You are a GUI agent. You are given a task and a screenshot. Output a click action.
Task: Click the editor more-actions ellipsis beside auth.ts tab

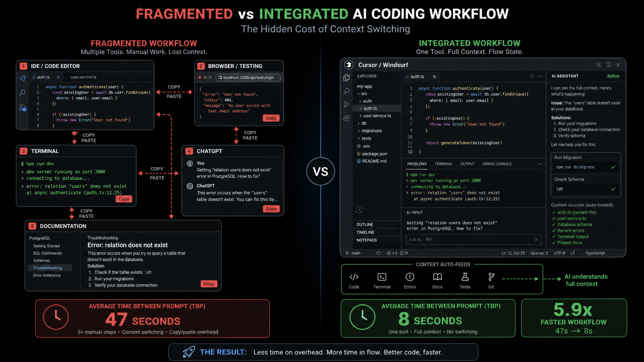coord(539,76)
